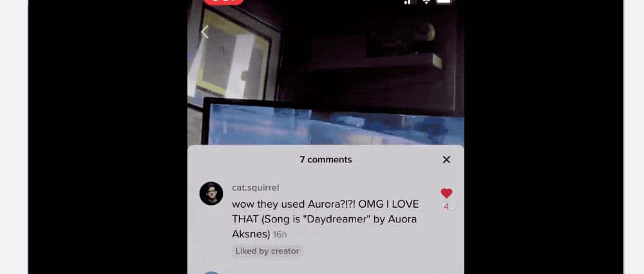Tap the Wi-Fi status icon

coord(426,2)
